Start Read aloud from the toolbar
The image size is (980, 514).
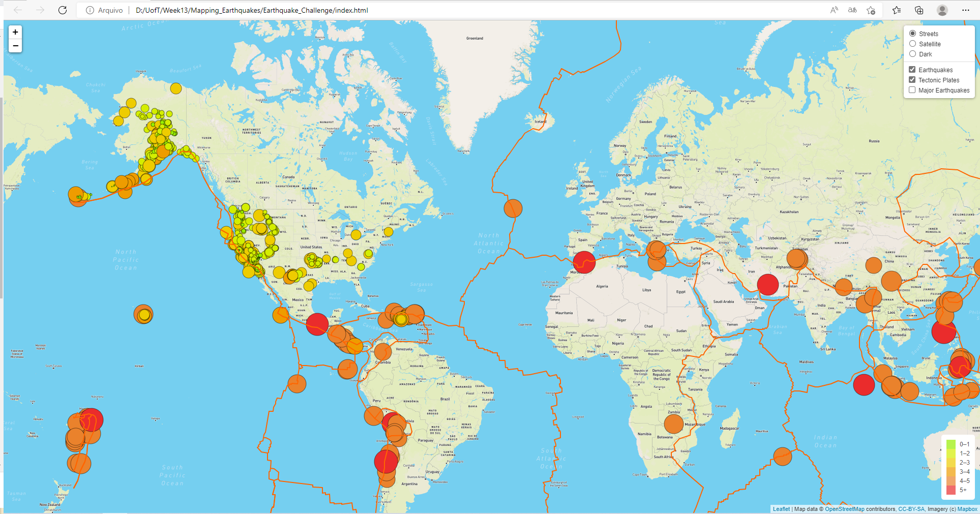pos(834,10)
